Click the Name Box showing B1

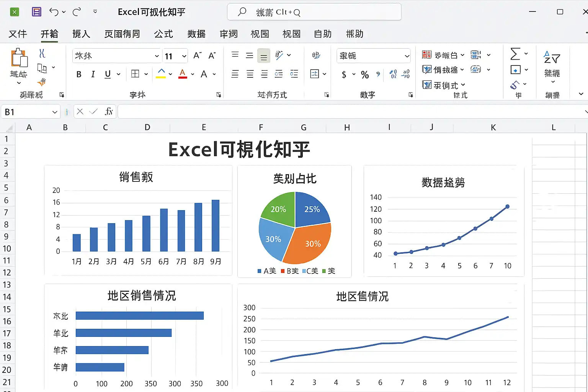tap(31, 112)
